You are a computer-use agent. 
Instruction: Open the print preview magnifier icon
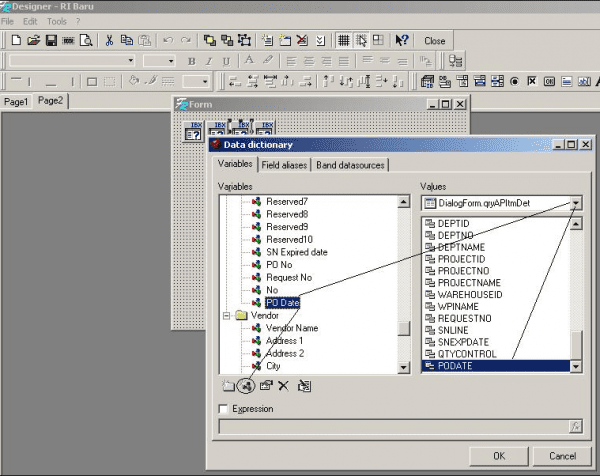pos(86,40)
